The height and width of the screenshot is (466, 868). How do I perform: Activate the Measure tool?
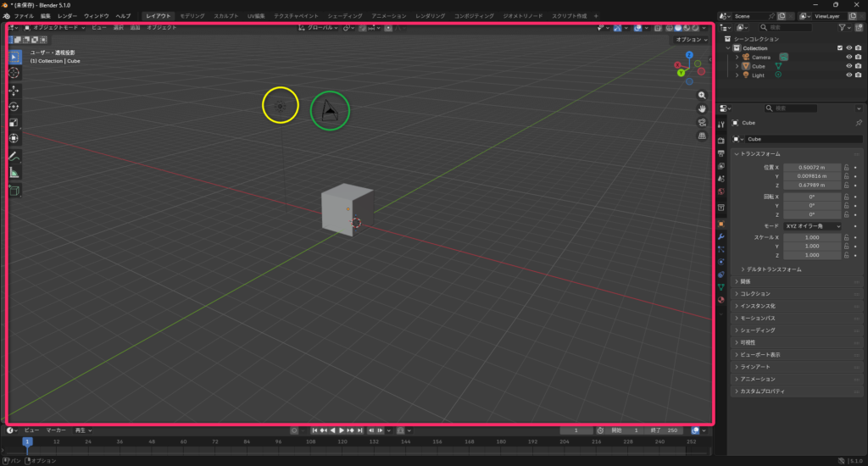tap(14, 173)
